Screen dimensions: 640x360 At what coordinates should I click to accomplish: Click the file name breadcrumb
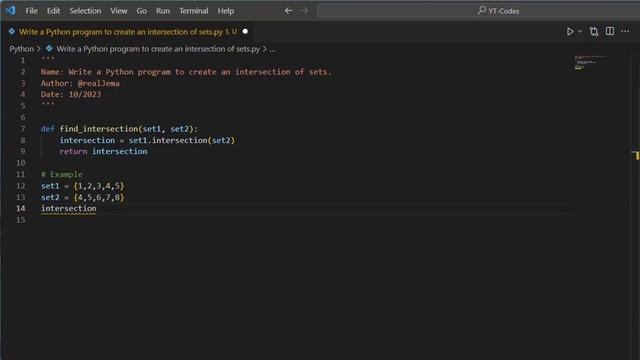158,49
